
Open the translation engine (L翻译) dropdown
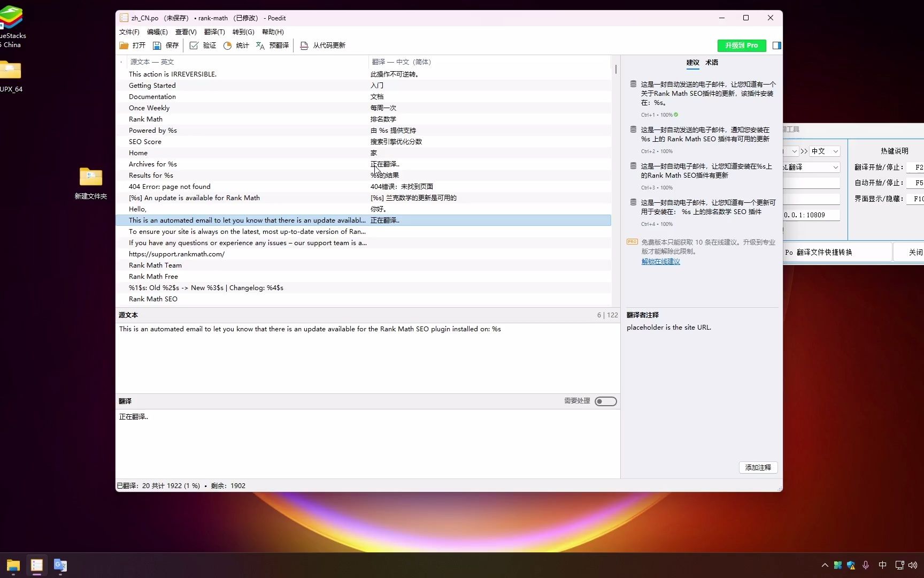coord(812,168)
